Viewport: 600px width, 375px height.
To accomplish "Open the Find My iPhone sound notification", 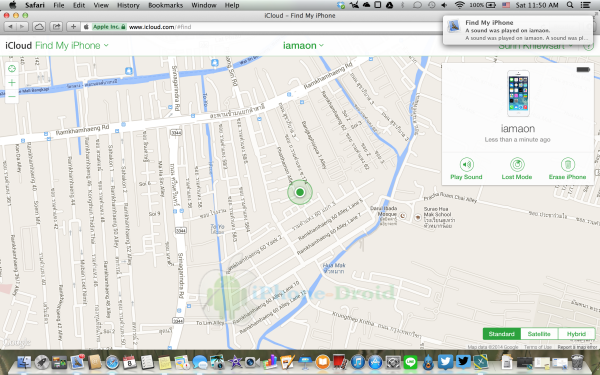I will click(518, 30).
